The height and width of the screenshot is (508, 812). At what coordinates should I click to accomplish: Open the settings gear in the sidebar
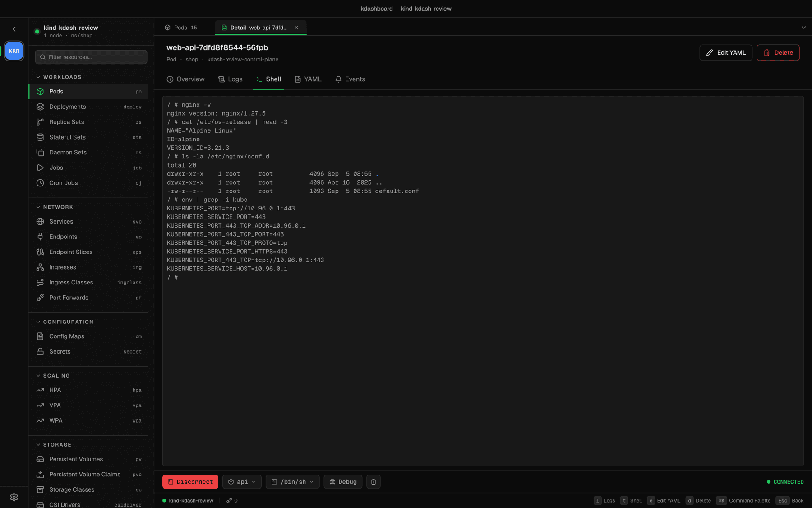pyautogui.click(x=14, y=497)
